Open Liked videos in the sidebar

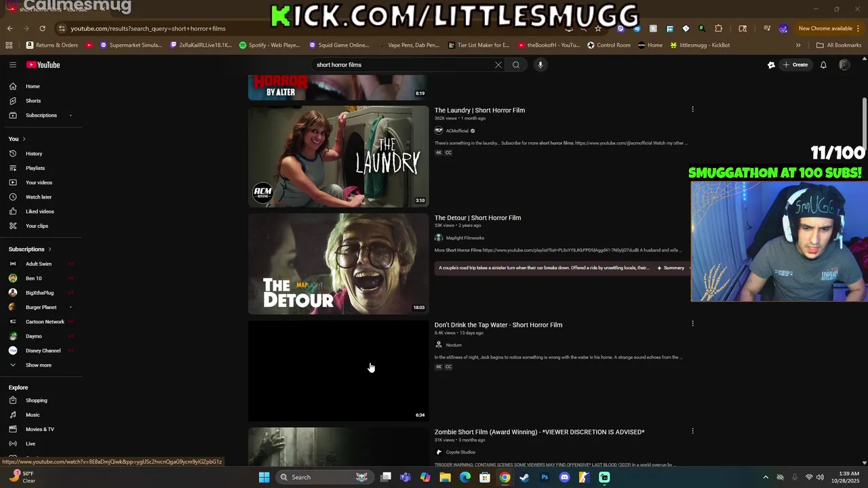point(41,211)
